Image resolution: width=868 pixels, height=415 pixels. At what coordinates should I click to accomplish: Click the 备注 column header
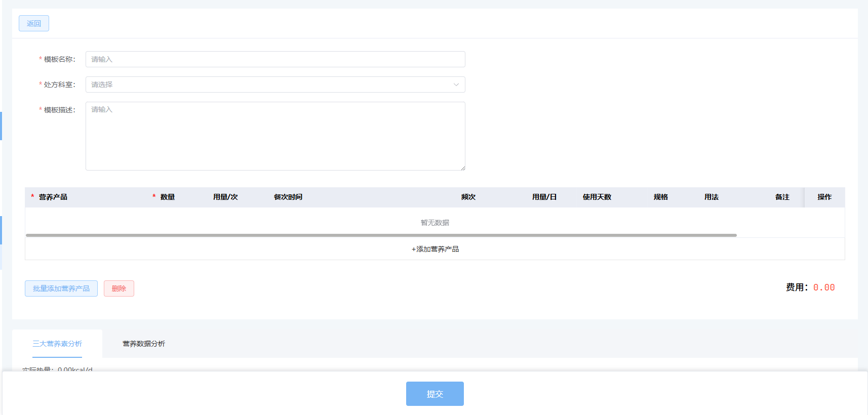point(782,197)
